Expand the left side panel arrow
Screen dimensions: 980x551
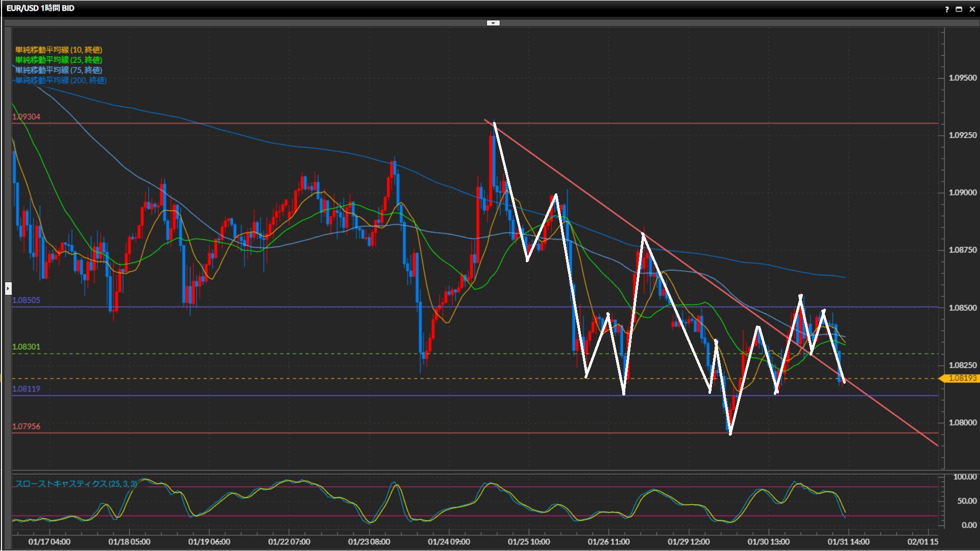pos(8,289)
